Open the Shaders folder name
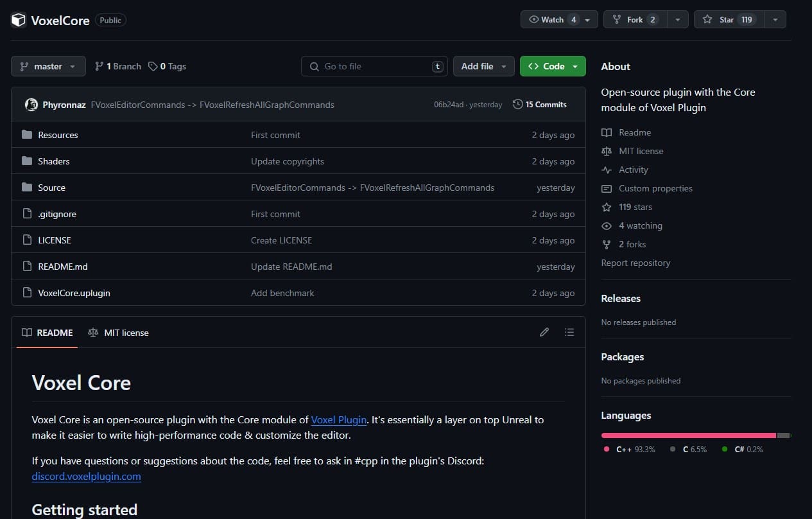 point(54,161)
